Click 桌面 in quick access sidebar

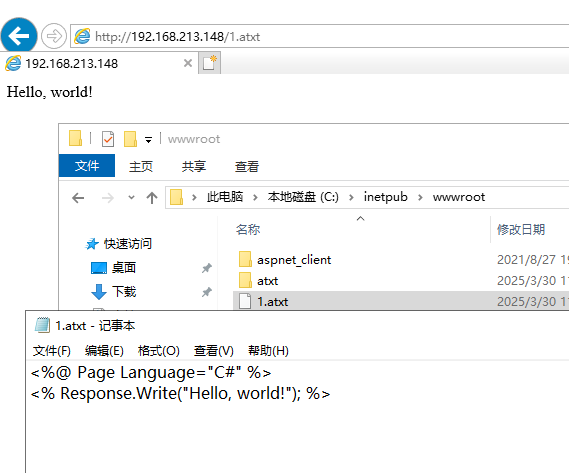pos(123,268)
